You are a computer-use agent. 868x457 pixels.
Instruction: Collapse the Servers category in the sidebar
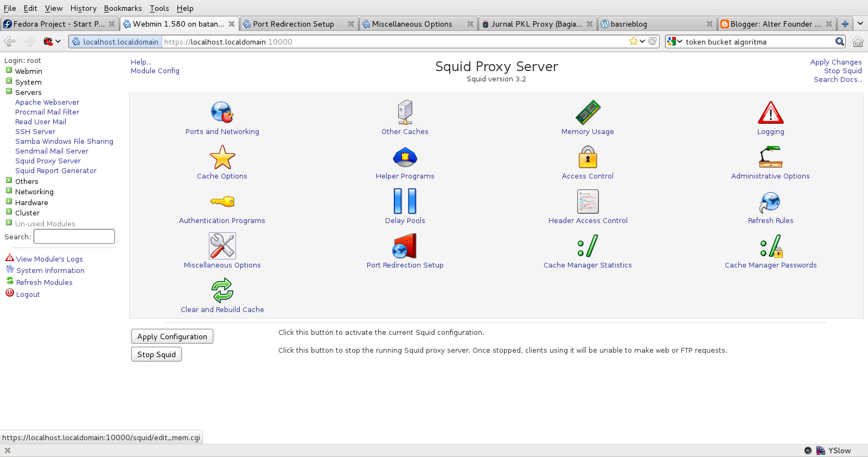(9, 92)
